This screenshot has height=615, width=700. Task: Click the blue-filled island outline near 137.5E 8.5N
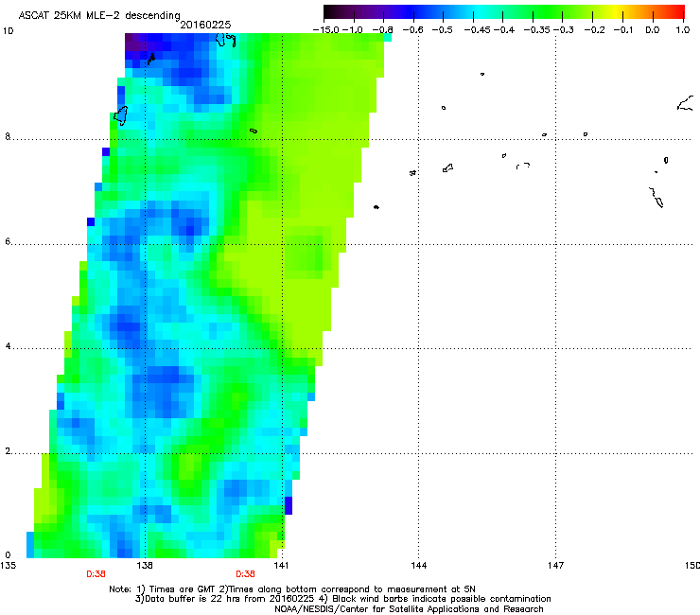point(120,115)
